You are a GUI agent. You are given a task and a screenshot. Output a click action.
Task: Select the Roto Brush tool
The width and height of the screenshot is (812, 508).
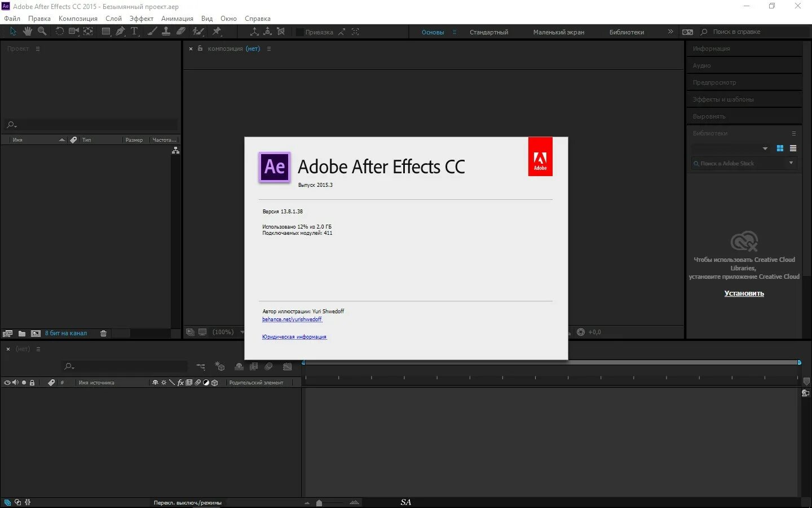click(198, 32)
